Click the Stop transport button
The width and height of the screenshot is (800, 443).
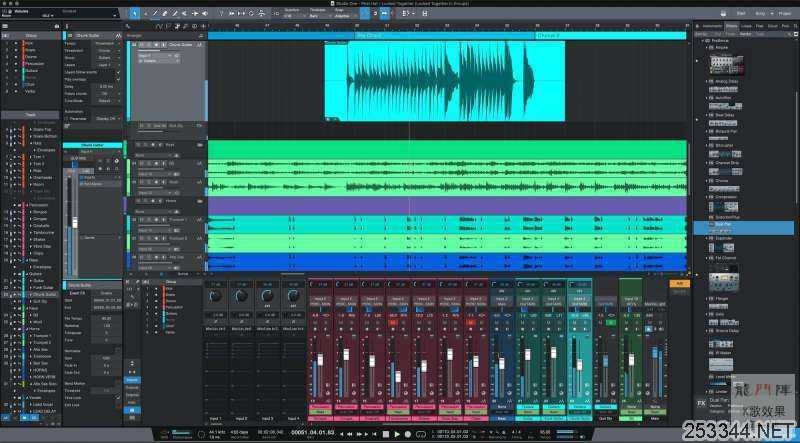(386, 434)
